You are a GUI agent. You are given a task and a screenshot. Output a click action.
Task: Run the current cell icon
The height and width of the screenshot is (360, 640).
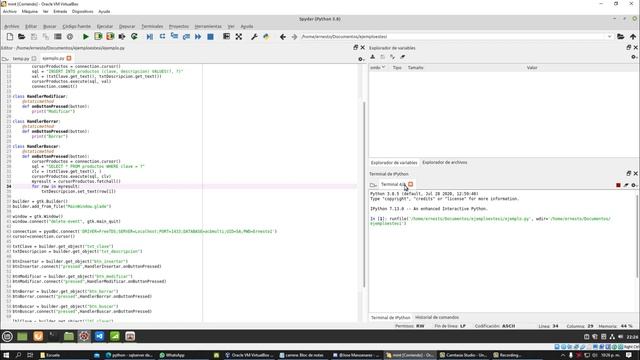[98, 37]
